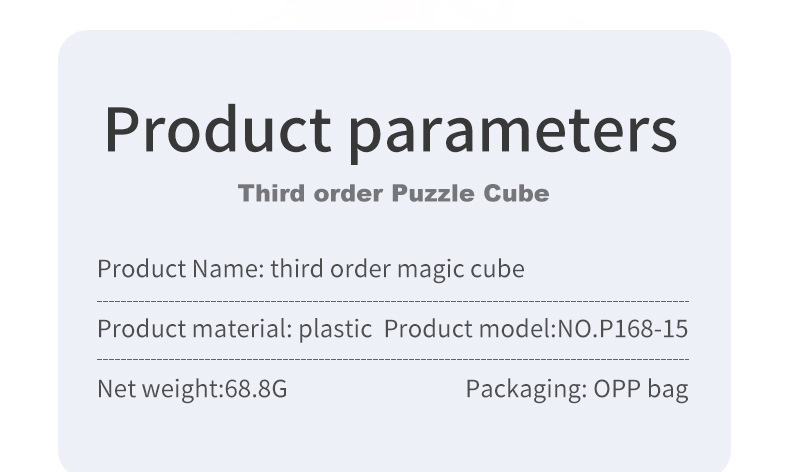Click the dashed divider above the Net weight row
This screenshot has width=790, height=472.
[392, 359]
